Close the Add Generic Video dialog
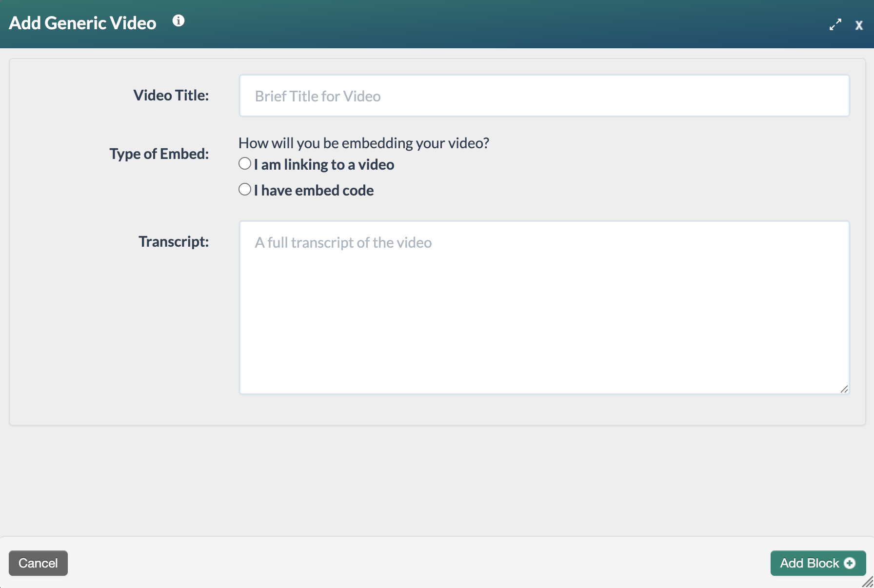 [x=859, y=25]
